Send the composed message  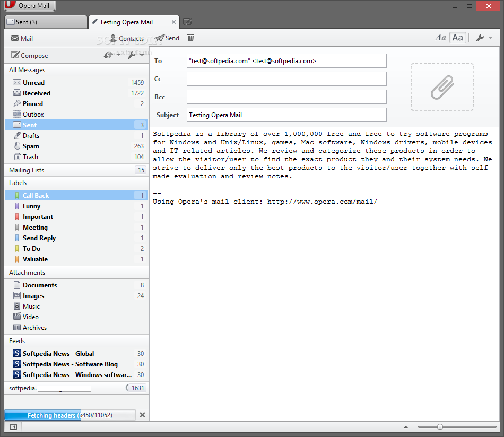tap(167, 38)
